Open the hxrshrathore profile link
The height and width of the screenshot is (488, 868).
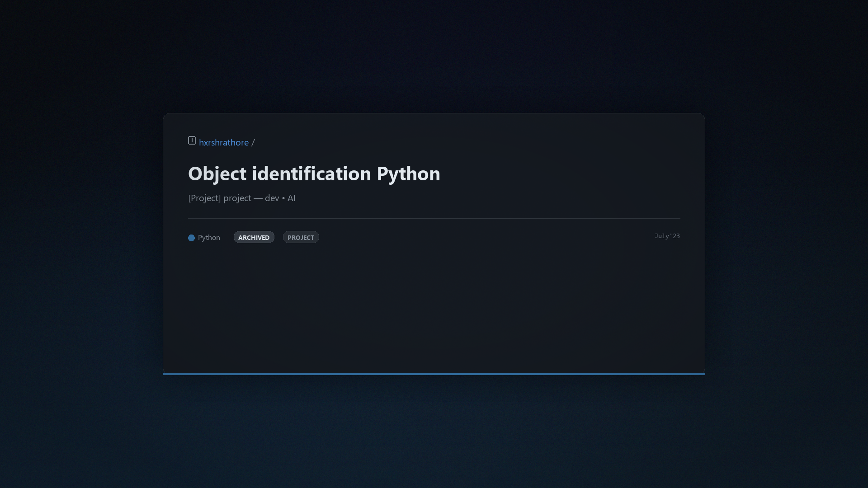pos(224,142)
